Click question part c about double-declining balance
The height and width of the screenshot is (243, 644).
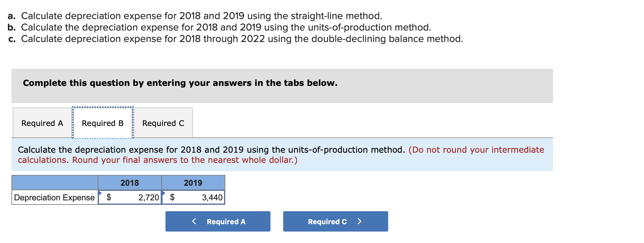242,39
